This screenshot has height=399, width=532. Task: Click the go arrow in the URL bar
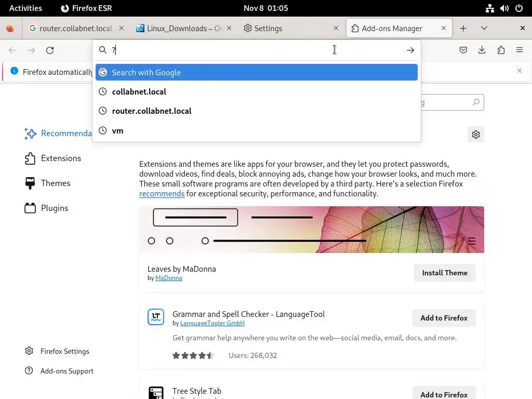410,50
